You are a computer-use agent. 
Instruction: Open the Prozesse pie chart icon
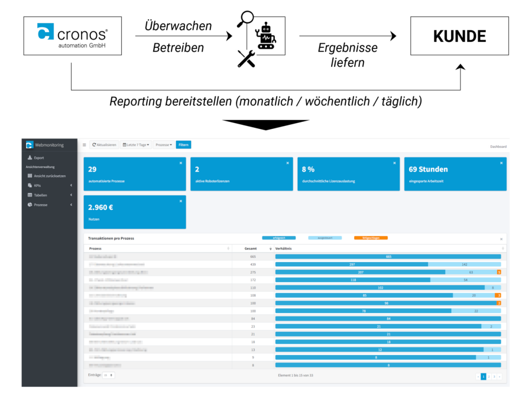click(x=30, y=205)
